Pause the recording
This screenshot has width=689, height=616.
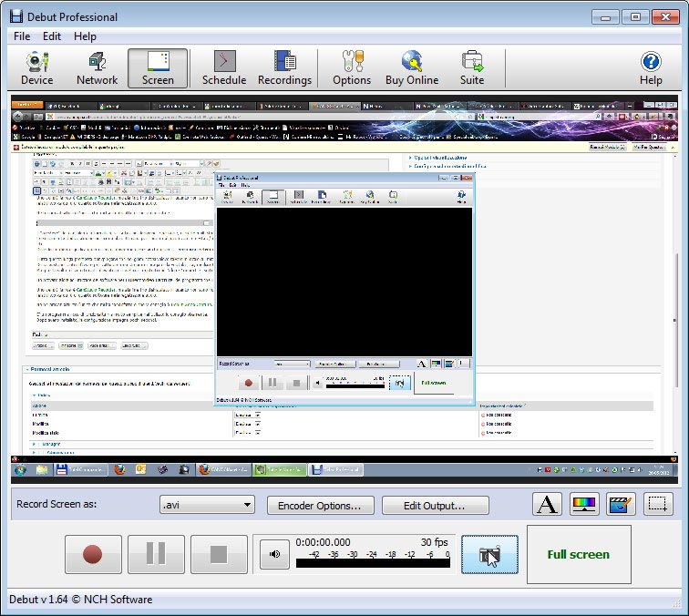point(156,554)
